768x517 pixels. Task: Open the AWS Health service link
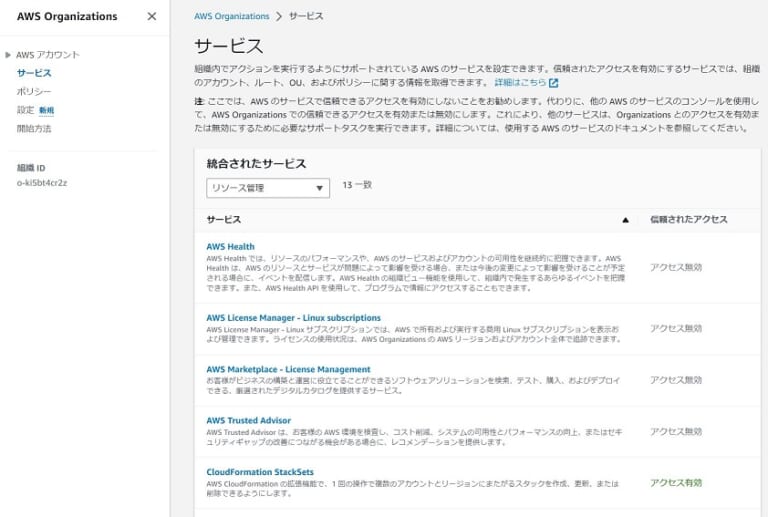[x=230, y=247]
